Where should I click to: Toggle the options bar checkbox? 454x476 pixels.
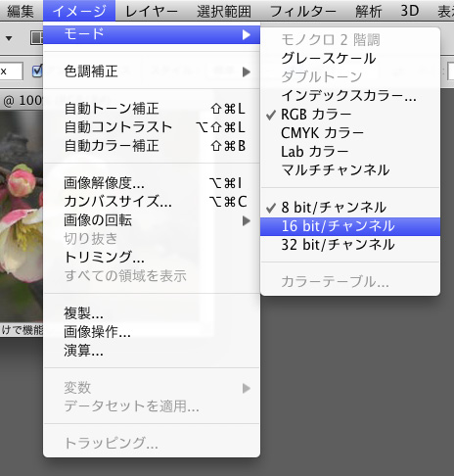tap(37, 71)
